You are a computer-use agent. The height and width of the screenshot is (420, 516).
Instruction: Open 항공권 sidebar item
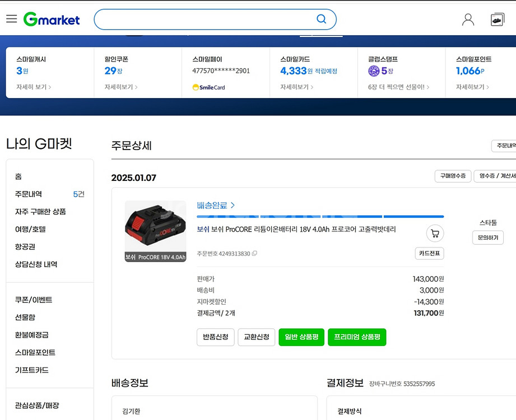(x=25, y=246)
